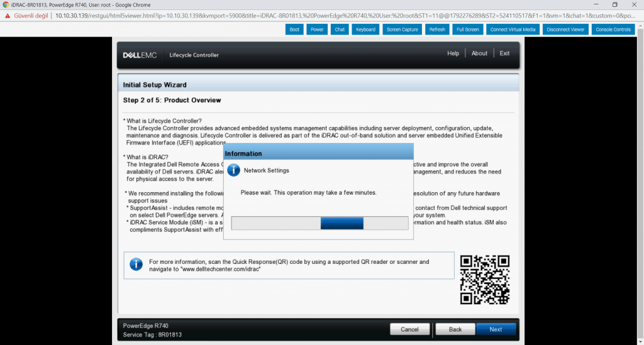Click the blue info icon in dialog
This screenshot has width=644, height=345.
pos(233,170)
